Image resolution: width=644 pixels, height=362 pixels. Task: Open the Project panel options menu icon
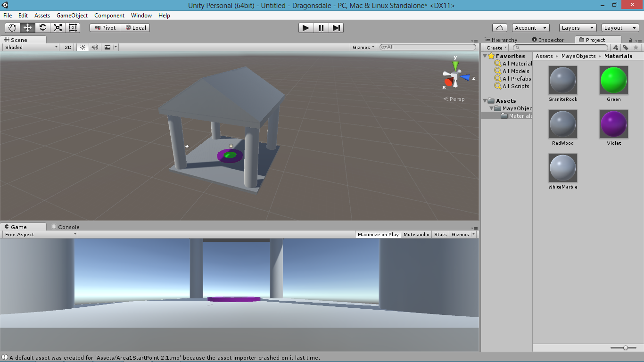click(638, 41)
